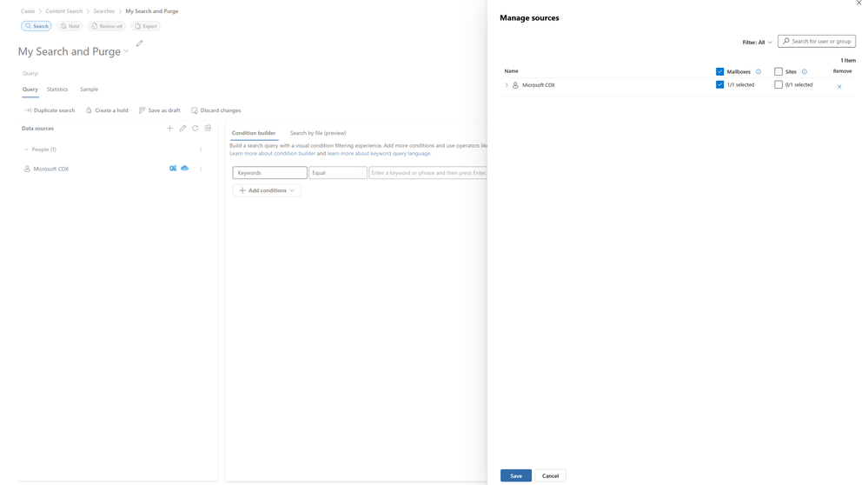
Task: Switch to the Query tab
Action: tap(30, 90)
